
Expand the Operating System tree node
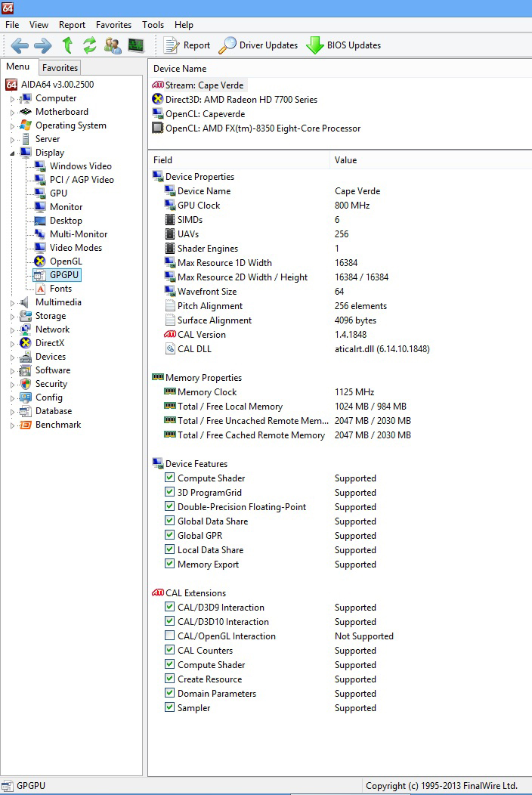[12, 125]
